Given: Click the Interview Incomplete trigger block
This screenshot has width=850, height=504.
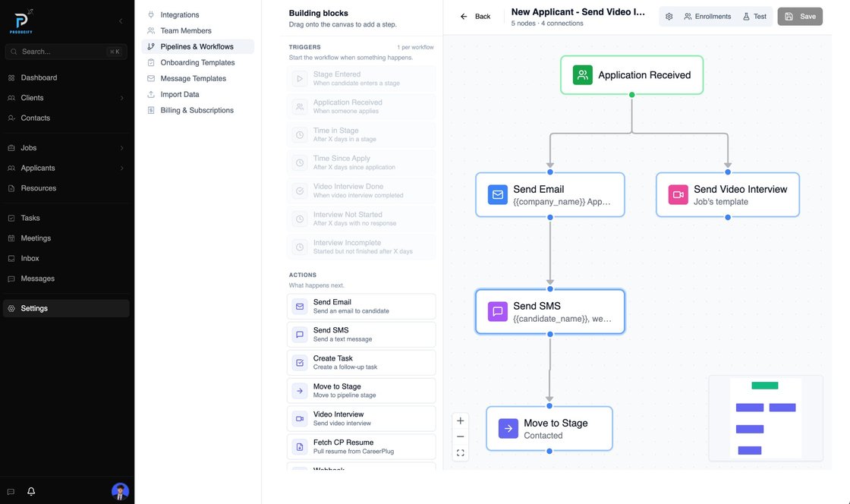Looking at the screenshot, I should point(361,247).
